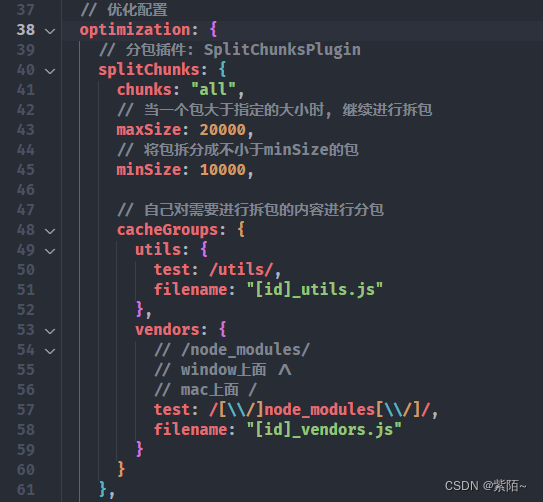Click line number 38 in gutter
This screenshot has width=543, height=502.
click(26, 30)
